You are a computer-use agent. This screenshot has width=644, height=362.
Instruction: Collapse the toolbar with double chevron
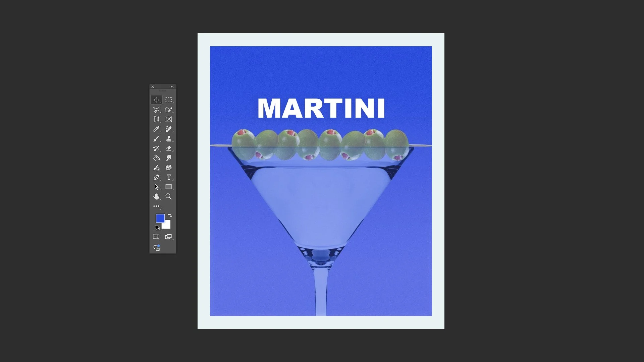172,87
